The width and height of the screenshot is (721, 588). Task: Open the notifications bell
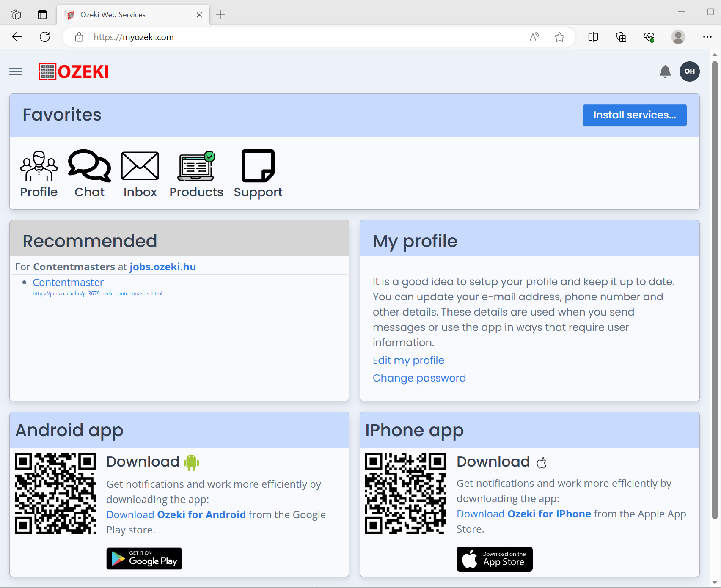pos(665,71)
